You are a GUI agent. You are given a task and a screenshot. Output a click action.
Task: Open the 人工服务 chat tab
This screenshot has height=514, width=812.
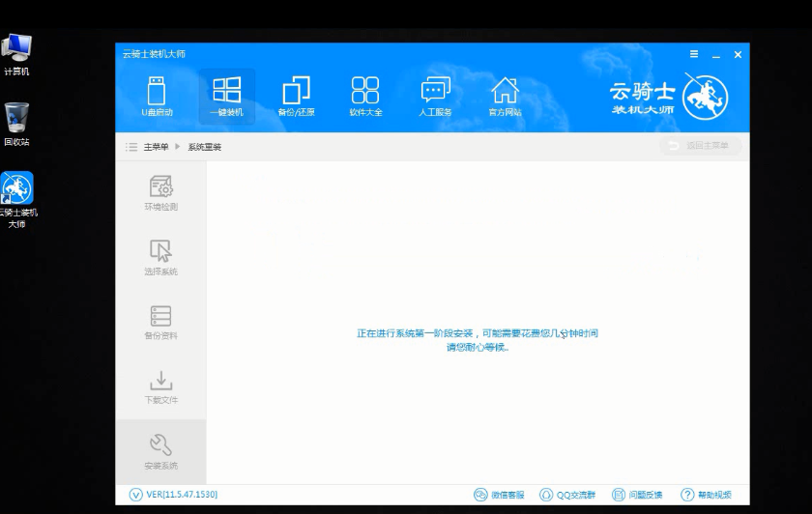coord(435,97)
